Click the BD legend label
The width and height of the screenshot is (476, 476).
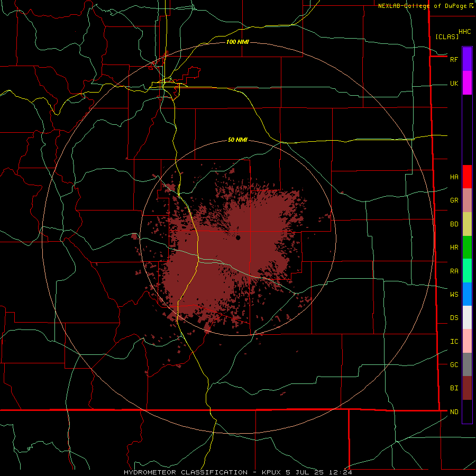click(454, 224)
